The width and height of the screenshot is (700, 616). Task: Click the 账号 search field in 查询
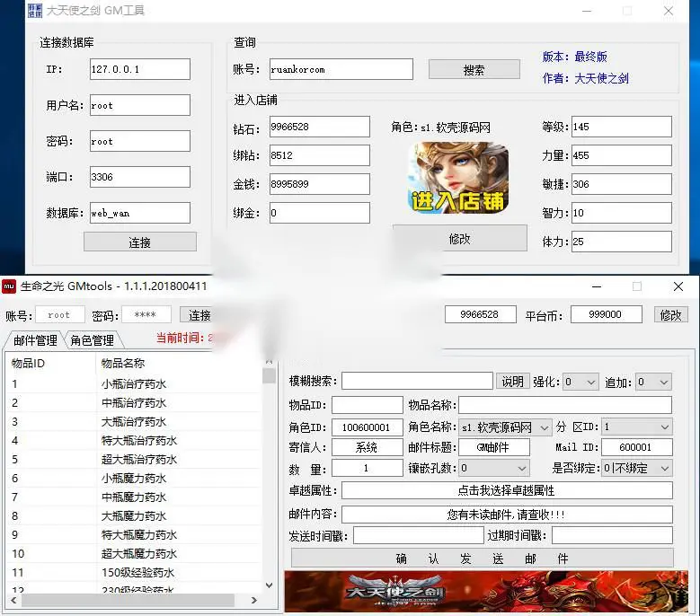click(x=341, y=69)
